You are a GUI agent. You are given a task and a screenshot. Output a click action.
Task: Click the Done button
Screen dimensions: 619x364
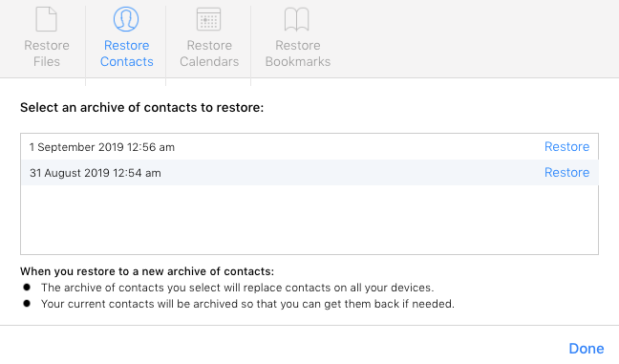[587, 348]
